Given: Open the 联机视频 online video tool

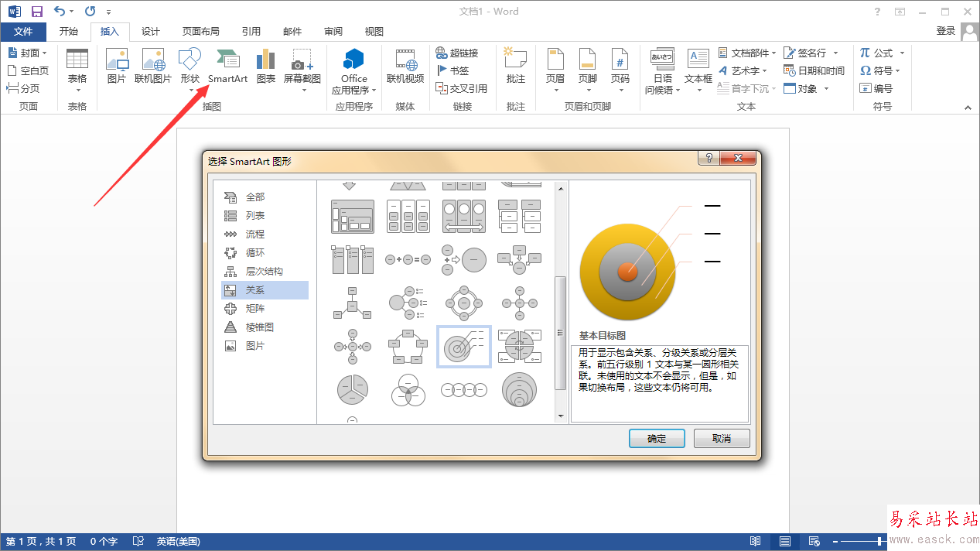Looking at the screenshot, I should [405, 67].
